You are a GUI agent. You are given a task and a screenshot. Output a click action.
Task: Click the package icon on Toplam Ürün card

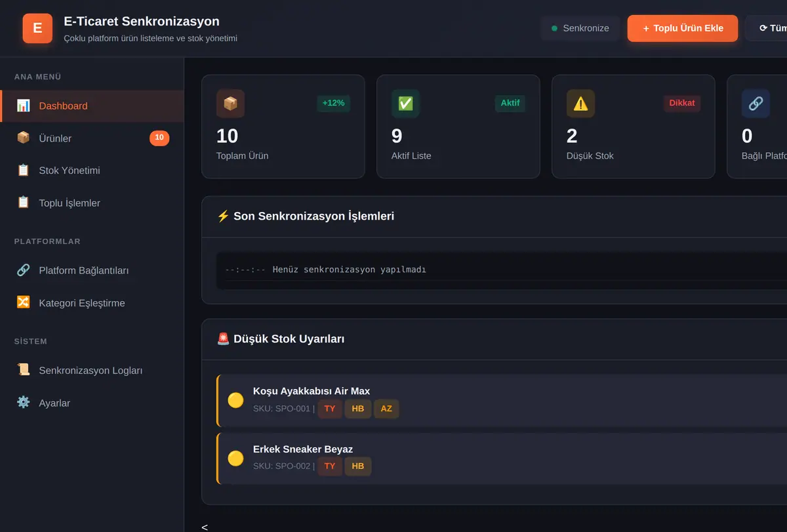coord(230,104)
